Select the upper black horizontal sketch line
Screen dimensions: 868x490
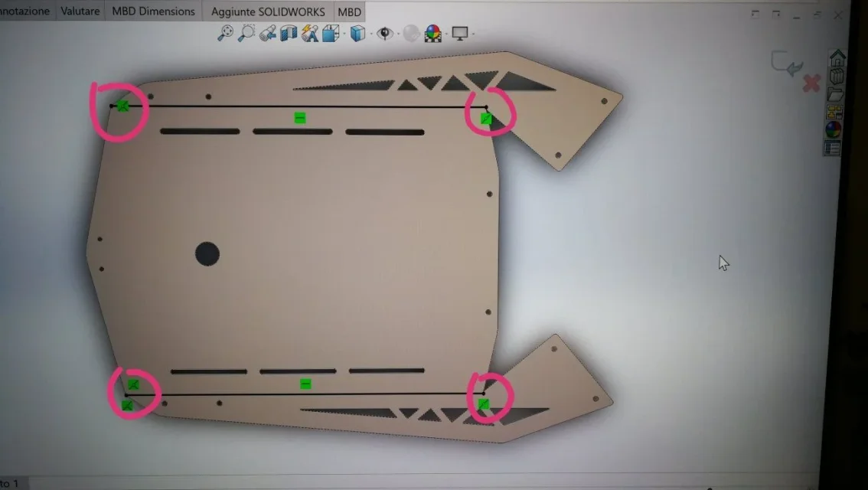pyautogui.click(x=299, y=106)
